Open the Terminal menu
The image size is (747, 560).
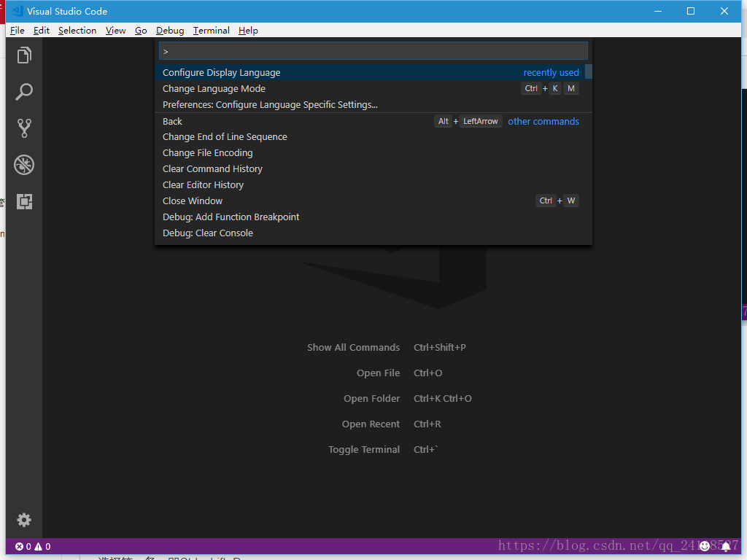click(x=212, y=31)
